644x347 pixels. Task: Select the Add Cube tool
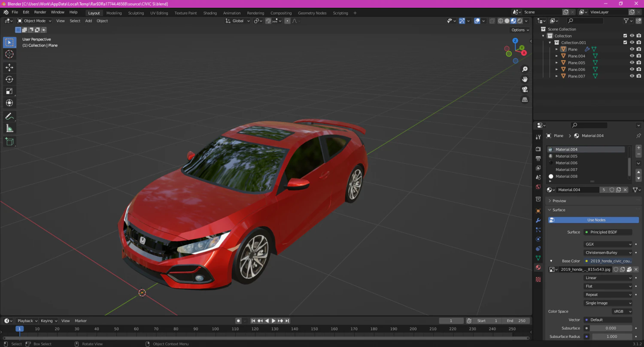tap(9, 141)
